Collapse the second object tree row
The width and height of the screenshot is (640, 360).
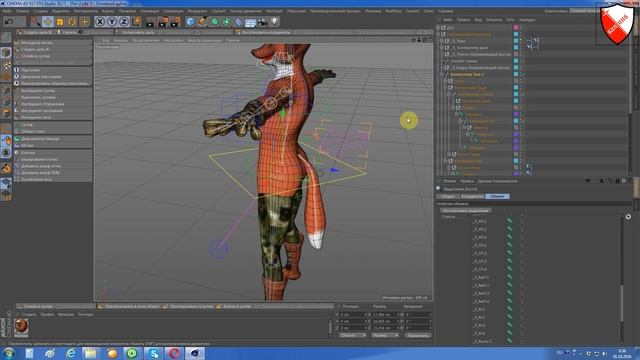point(438,34)
